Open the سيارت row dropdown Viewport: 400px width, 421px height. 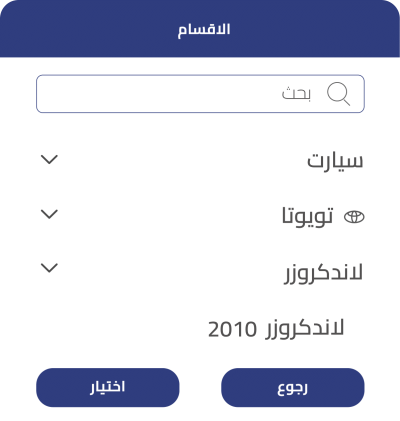point(201,161)
